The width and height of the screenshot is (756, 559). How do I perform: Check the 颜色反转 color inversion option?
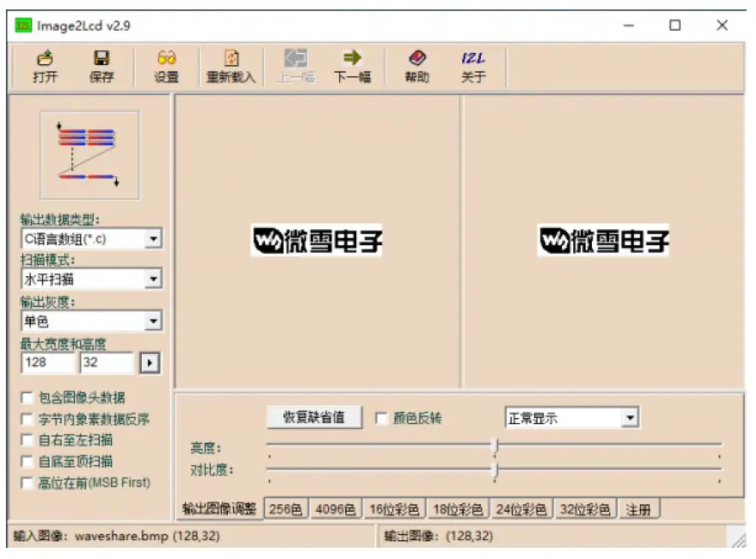[x=380, y=417]
